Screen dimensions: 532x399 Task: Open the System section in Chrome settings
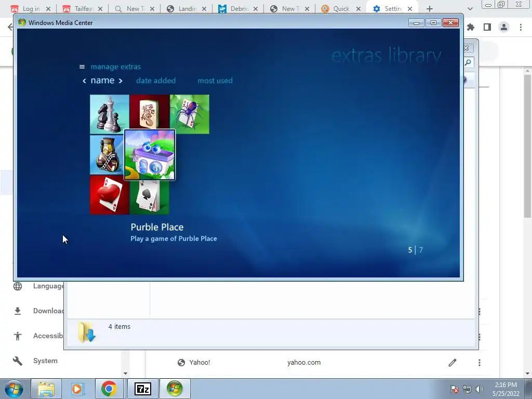(x=45, y=361)
